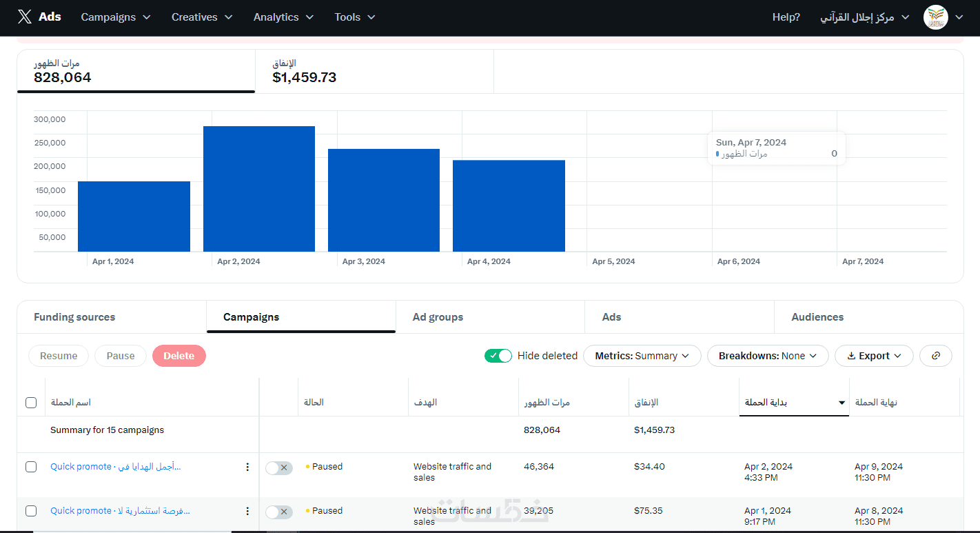Select the مرات الظهور 828,064 metric tab
This screenshot has width=980, height=533.
pos(136,71)
